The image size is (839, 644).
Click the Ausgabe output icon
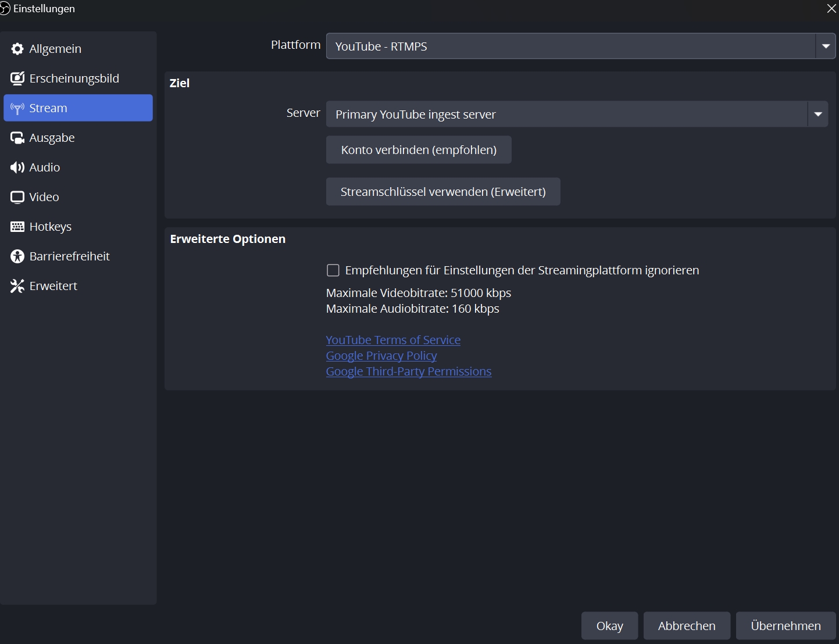coord(17,138)
